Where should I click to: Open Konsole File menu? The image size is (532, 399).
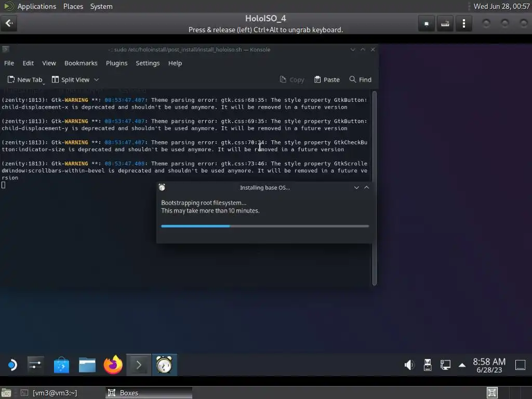(x=9, y=63)
